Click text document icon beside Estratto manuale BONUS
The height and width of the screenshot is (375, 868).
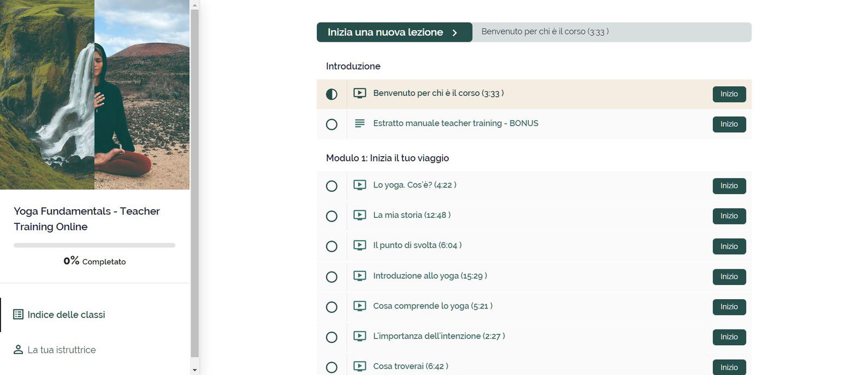coord(360,124)
